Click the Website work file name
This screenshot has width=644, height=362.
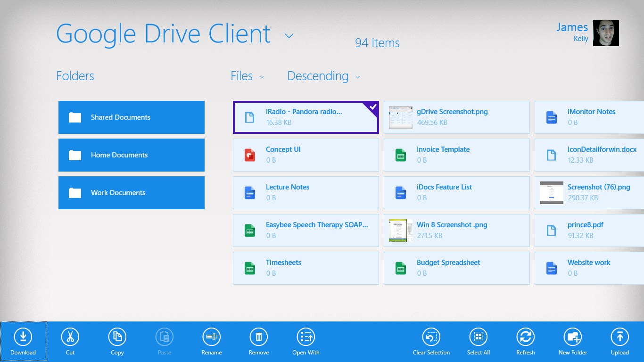tap(589, 263)
